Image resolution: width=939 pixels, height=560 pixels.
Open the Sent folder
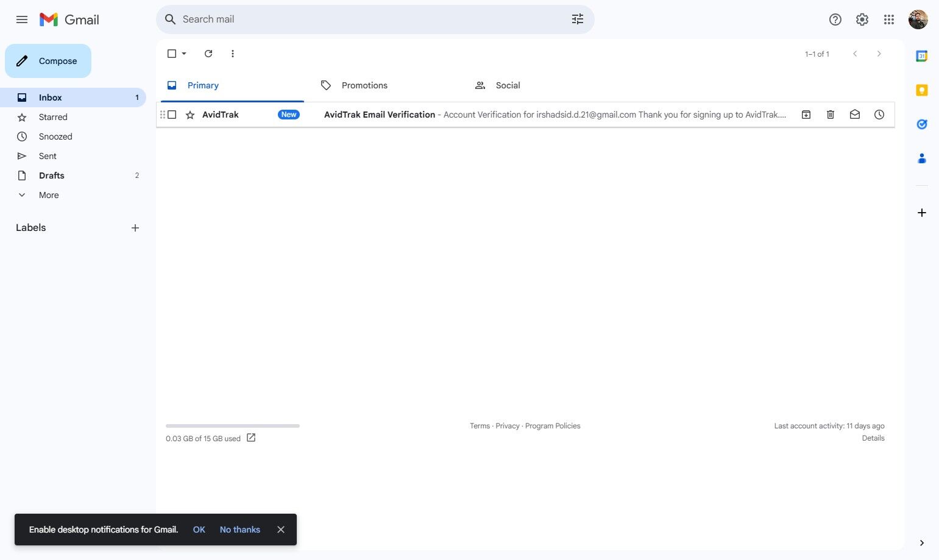[73, 156]
